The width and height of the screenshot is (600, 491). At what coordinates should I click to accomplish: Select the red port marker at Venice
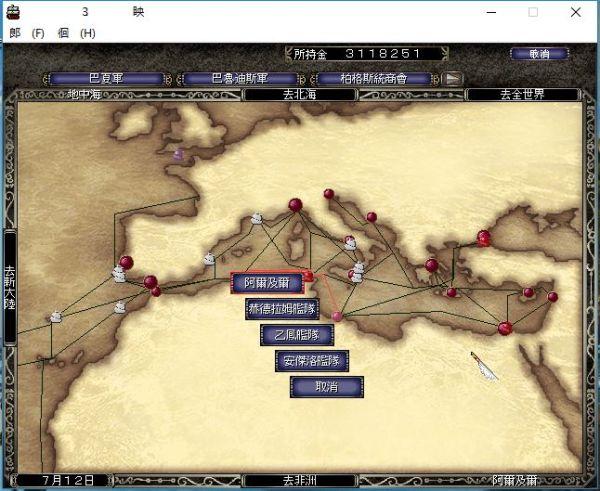329,194
